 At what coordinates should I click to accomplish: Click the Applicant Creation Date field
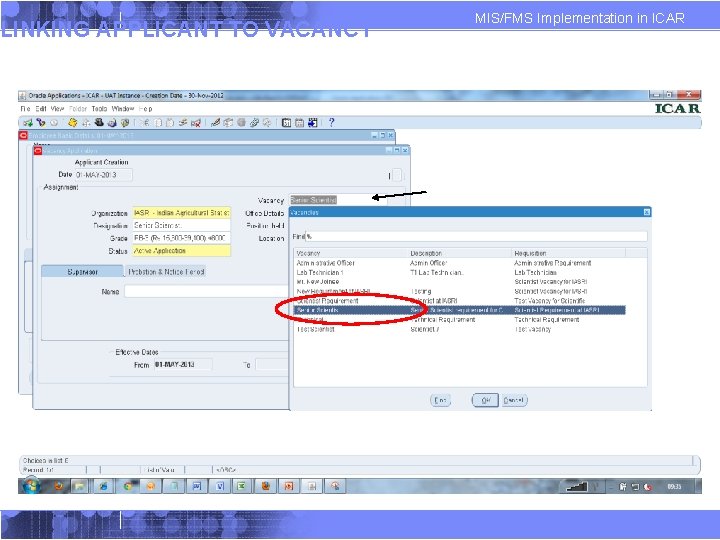pos(103,174)
